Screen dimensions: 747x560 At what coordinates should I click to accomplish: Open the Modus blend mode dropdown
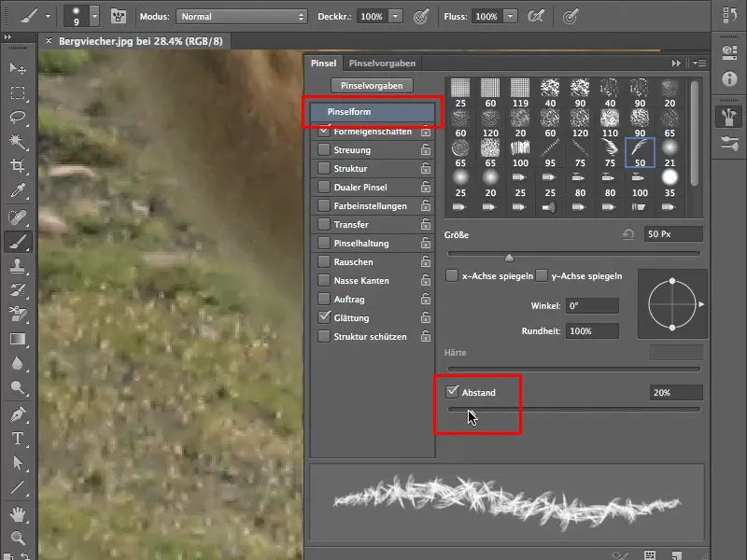[241, 17]
